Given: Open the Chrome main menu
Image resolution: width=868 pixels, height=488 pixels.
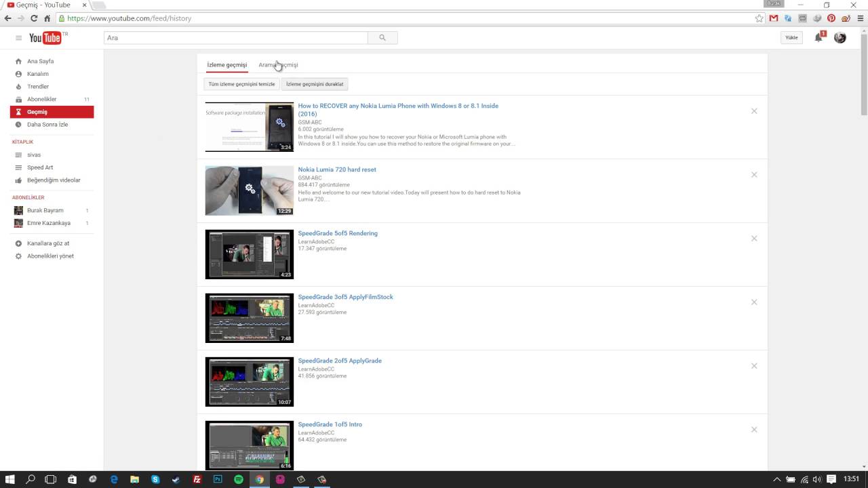Looking at the screenshot, I should (860, 18).
